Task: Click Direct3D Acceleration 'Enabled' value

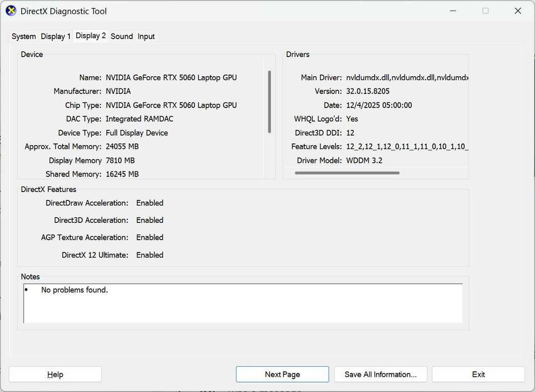Action: click(x=150, y=220)
